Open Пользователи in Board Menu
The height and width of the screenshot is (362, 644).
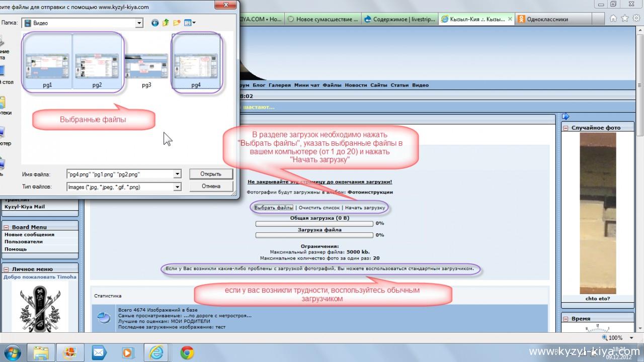click(24, 241)
